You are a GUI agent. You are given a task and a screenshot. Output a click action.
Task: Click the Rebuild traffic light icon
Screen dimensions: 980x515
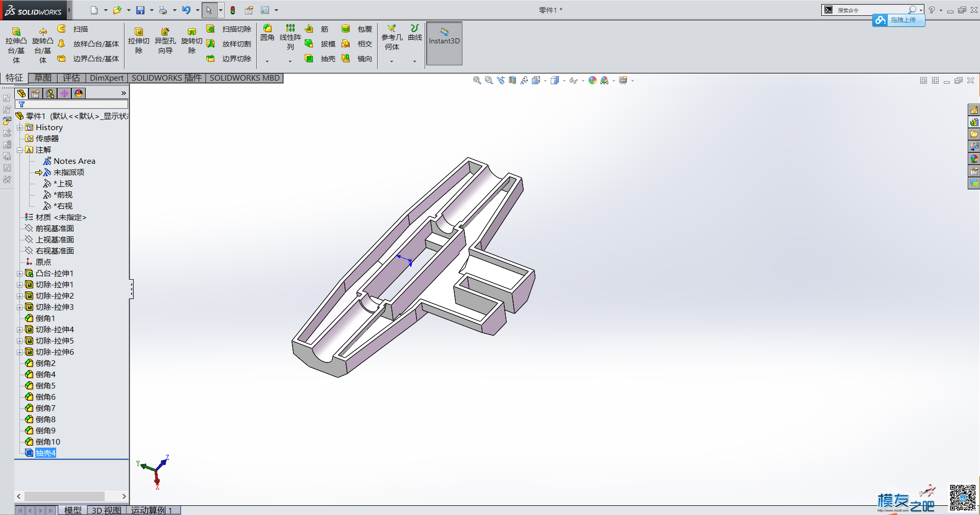233,10
